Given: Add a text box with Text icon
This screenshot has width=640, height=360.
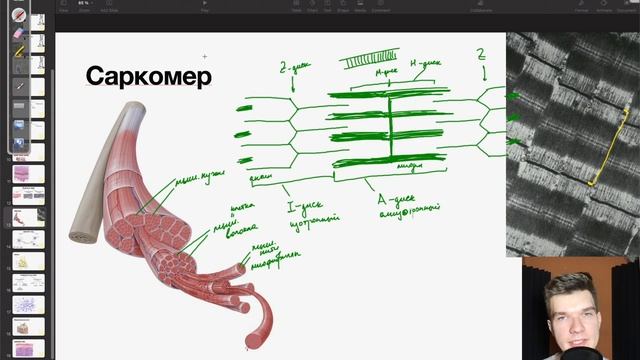Looking at the screenshot, I should 328,6.
